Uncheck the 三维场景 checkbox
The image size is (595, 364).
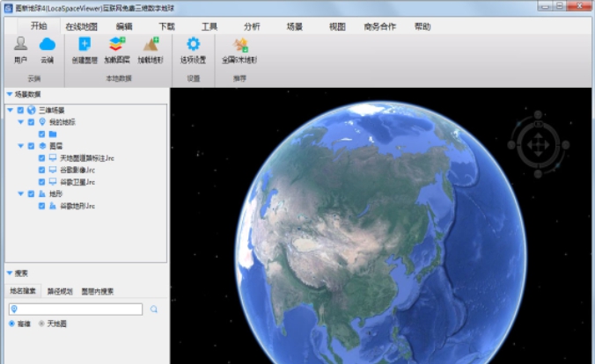20,110
